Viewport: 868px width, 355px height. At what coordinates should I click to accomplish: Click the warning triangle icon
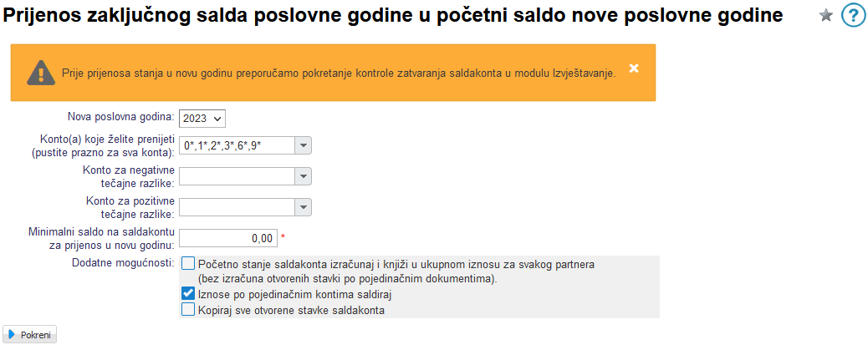tap(40, 73)
